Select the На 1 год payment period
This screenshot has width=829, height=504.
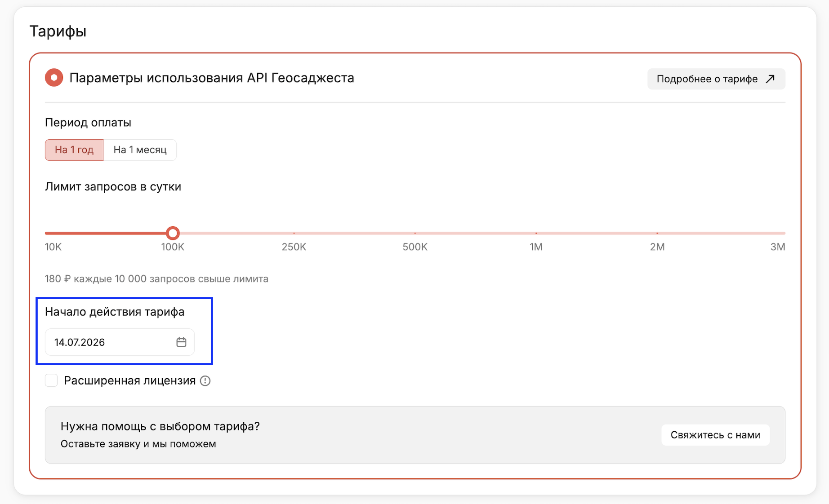tap(74, 150)
